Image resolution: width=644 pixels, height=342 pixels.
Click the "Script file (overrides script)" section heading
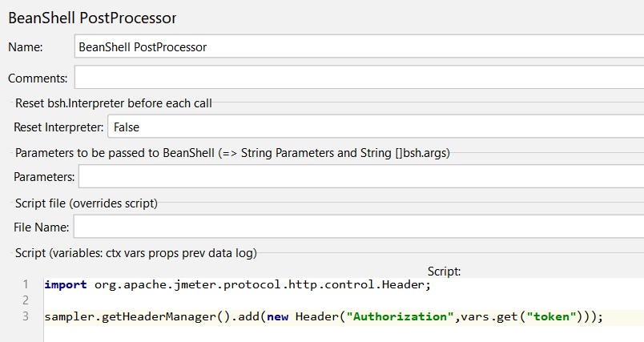point(86,203)
